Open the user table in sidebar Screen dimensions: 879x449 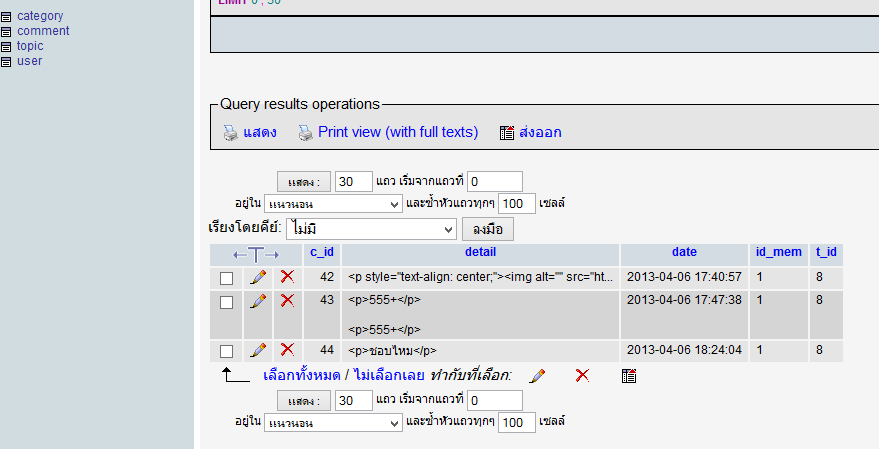(x=29, y=61)
